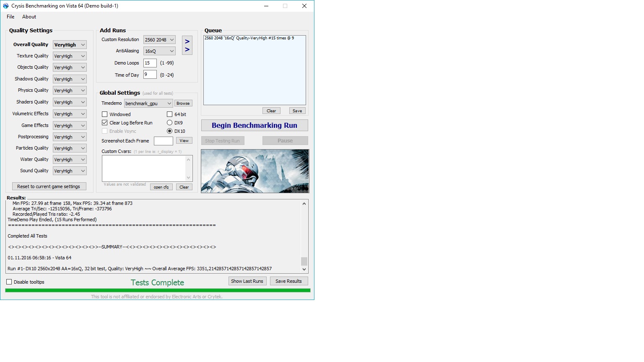Open the Timedemo benchmark_gpu dropdown
The image size is (644, 362).
coord(148,103)
